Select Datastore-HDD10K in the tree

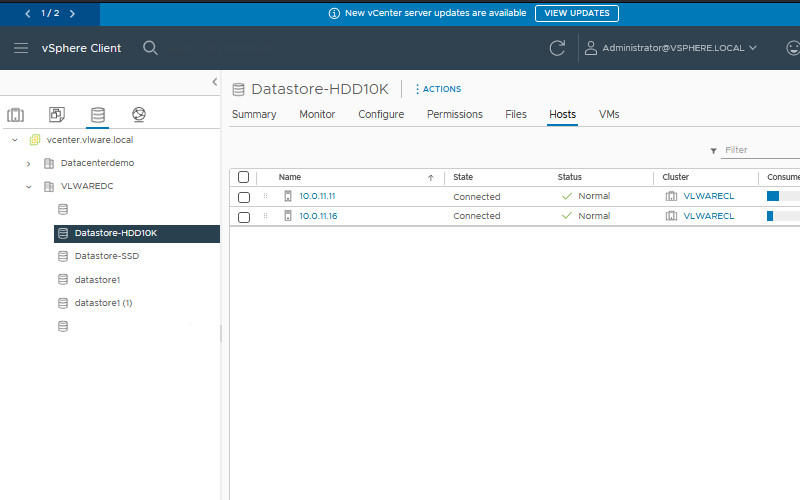point(137,233)
